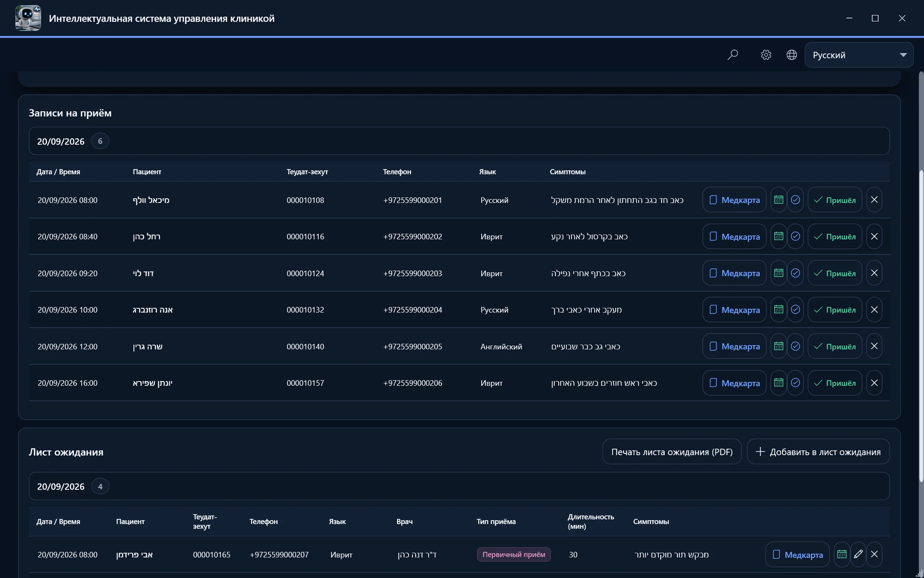Click check-circle icon in the 12:00 row
Viewport: 924px width, 578px height.
[795, 346]
